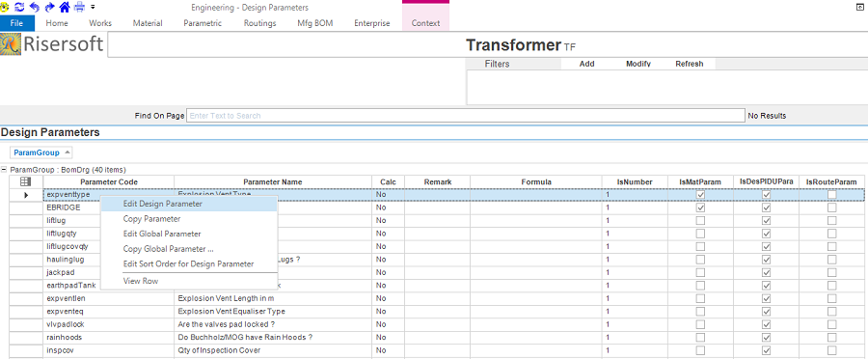868x359 pixels.
Task: Choose View Row in context menu
Action: [188, 281]
